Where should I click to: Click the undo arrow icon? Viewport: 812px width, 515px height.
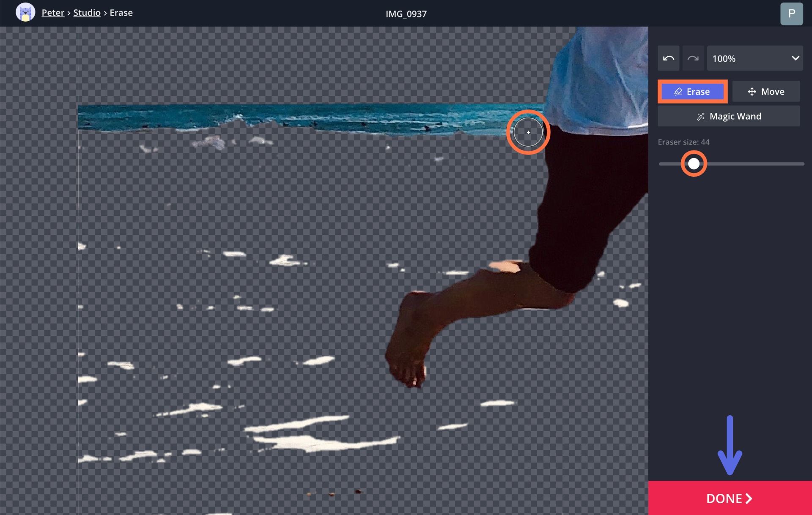click(x=668, y=58)
